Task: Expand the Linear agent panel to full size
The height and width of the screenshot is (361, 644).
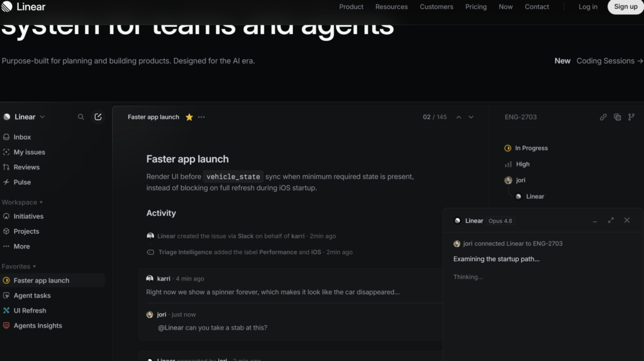Action: click(611, 221)
